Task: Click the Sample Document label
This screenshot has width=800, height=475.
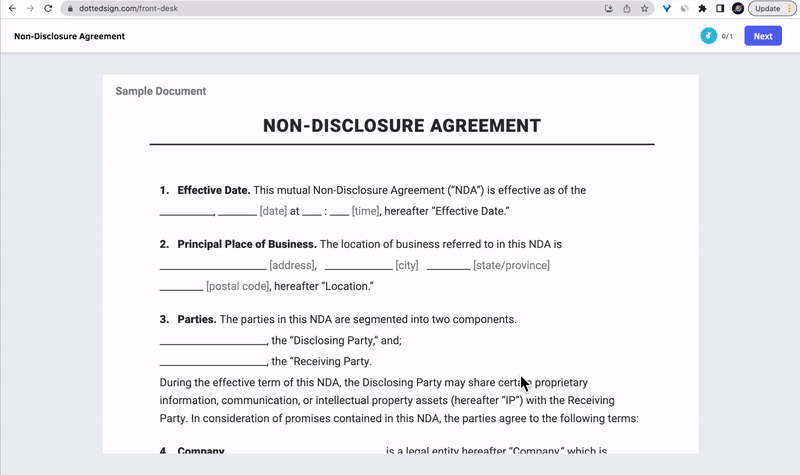Action: [161, 91]
